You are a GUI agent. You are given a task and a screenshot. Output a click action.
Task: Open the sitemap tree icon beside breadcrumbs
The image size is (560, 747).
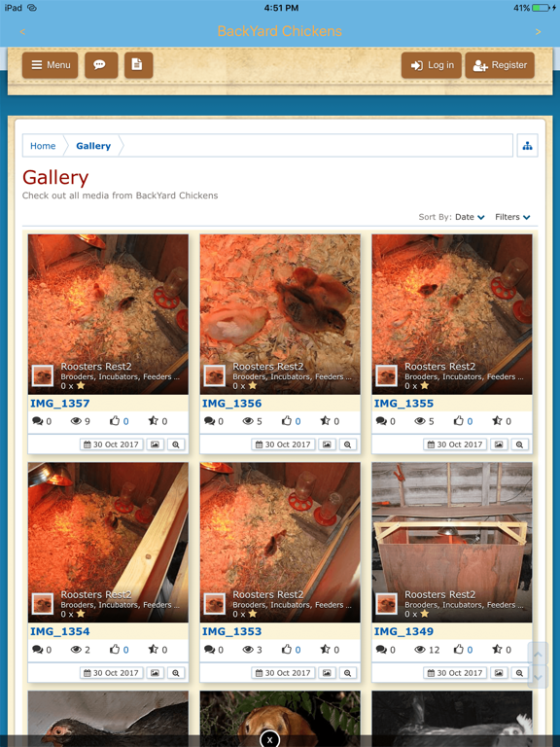point(527,146)
